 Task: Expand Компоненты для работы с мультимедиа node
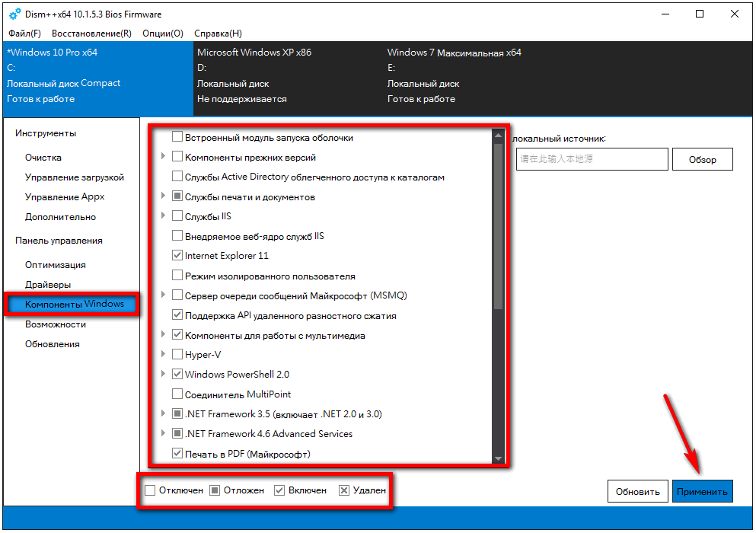[x=163, y=334]
